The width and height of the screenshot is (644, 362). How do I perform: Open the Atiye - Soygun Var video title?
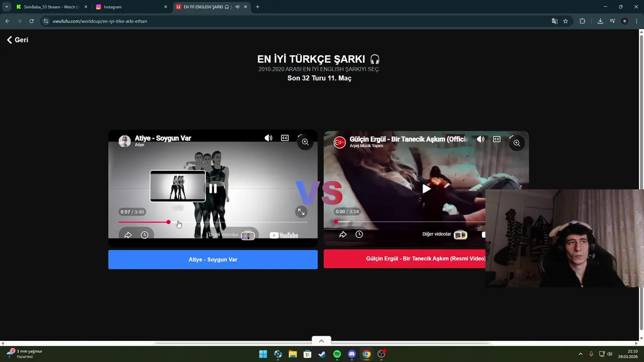(x=163, y=138)
